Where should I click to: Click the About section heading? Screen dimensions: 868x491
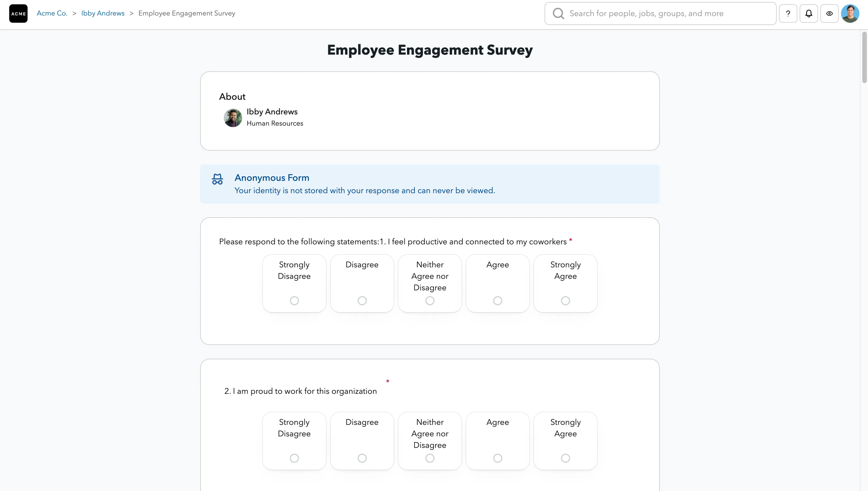tap(232, 97)
